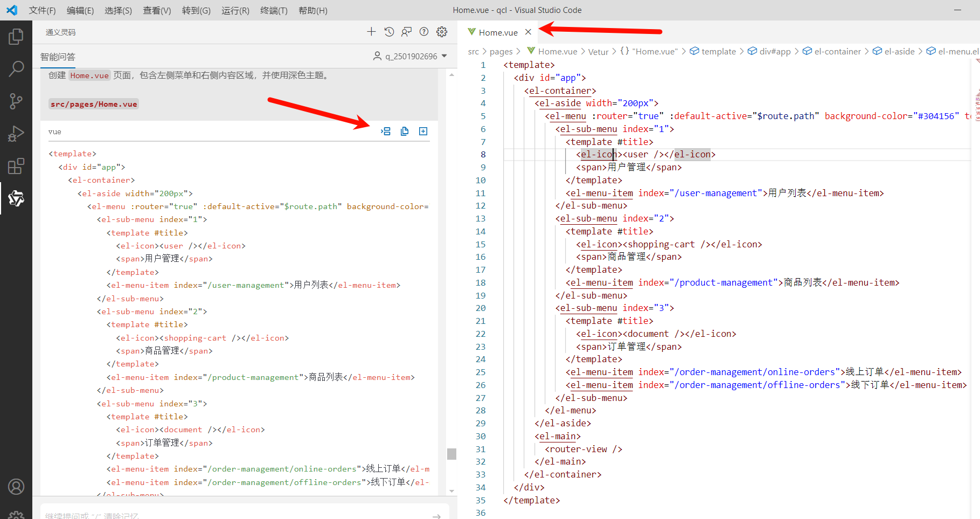Open the Search view in activity bar

16,68
